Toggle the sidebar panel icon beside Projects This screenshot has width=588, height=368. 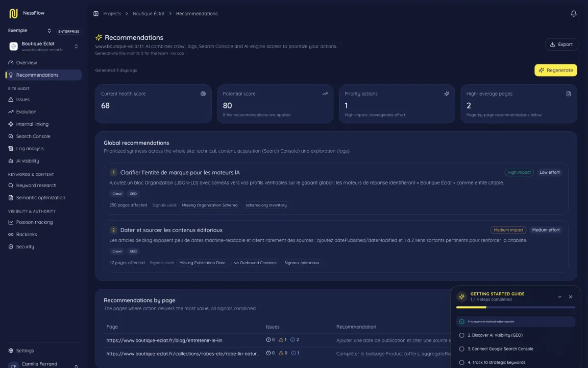tap(96, 13)
